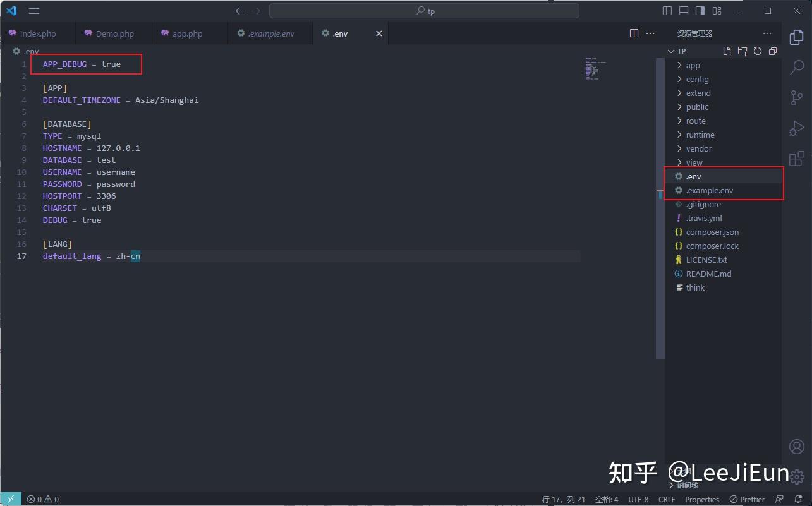Open the Search icon in the activity bar
This screenshot has width=812, height=506.
coord(796,67)
